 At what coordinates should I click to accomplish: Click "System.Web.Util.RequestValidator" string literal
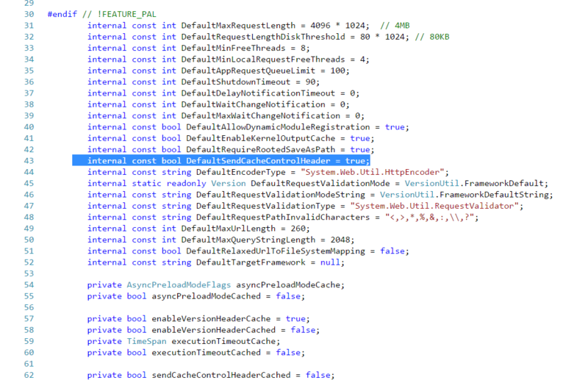pos(434,206)
